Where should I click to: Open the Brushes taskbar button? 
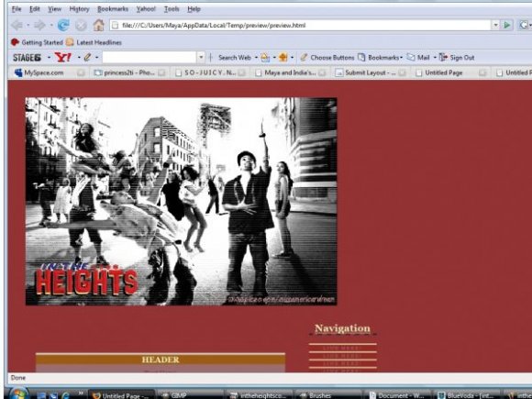coord(329,395)
